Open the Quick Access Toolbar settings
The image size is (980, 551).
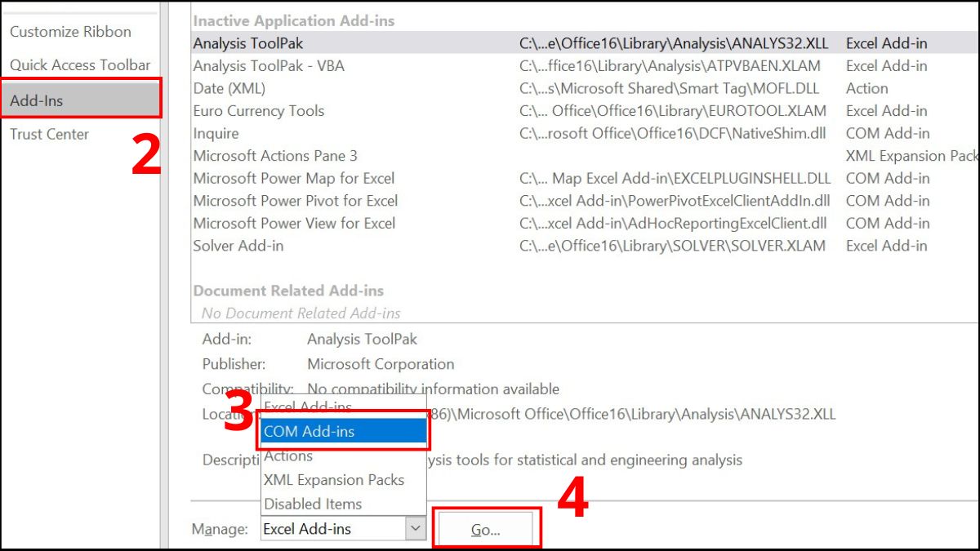pyautogui.click(x=79, y=64)
